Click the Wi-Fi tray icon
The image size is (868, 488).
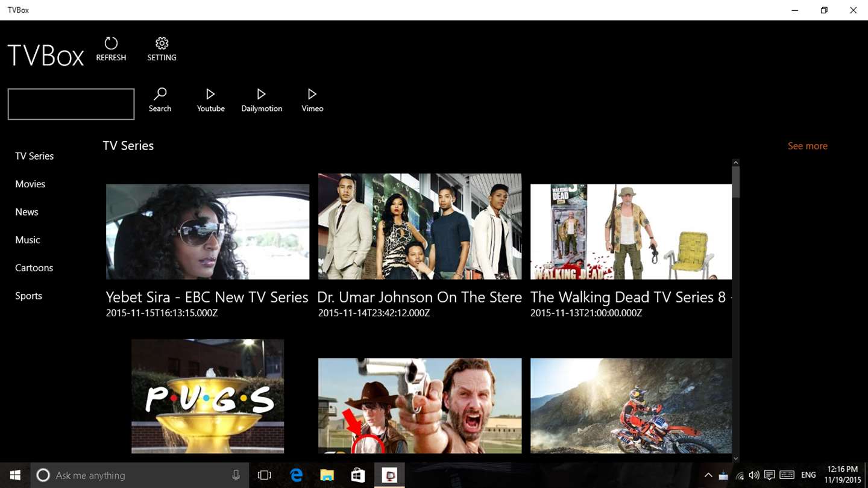[740, 475]
